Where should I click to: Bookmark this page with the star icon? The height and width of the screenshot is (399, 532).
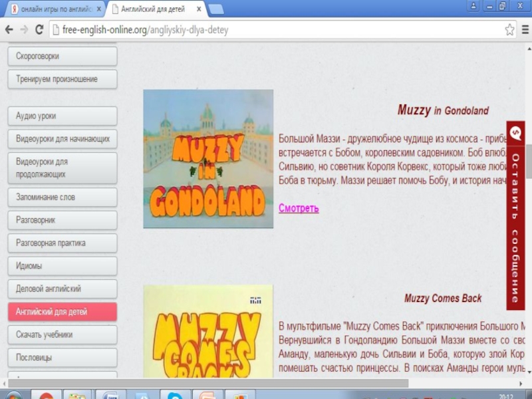click(x=509, y=30)
